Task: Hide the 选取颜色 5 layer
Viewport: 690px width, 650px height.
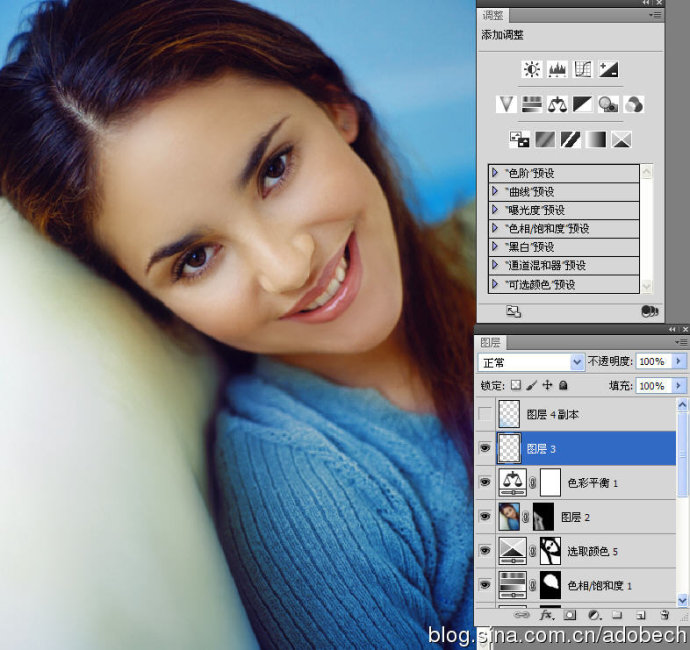Action: coord(485,551)
